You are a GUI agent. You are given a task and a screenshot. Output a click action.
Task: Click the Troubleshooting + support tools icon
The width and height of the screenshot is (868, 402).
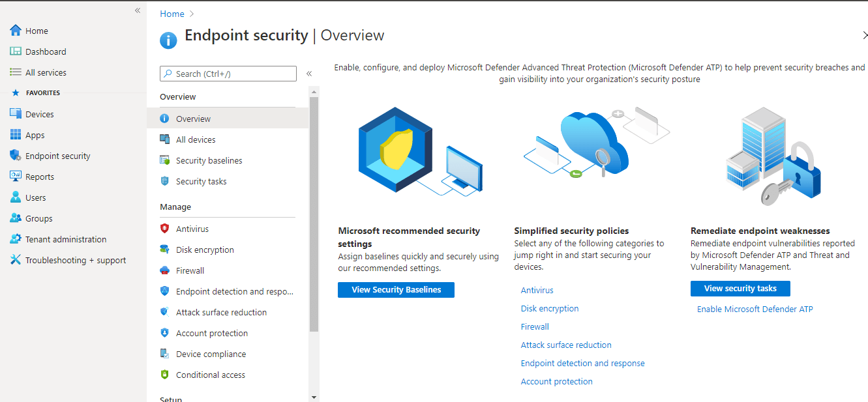coord(16,260)
